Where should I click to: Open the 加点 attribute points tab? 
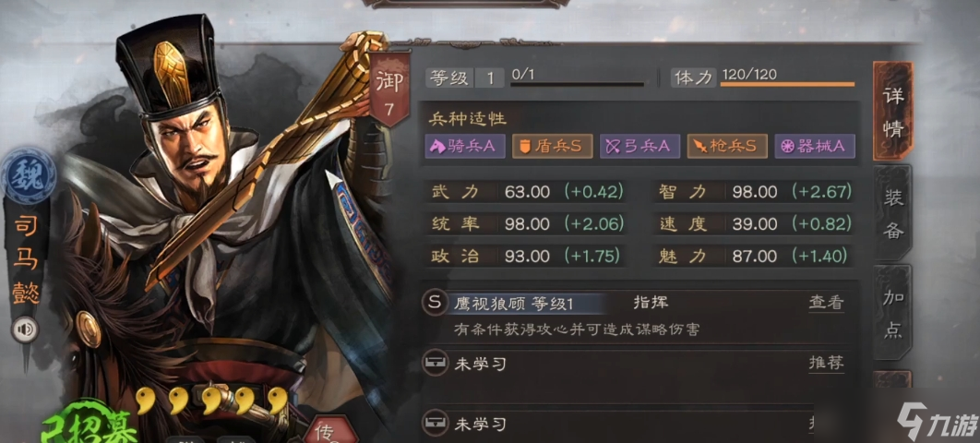[x=892, y=313]
